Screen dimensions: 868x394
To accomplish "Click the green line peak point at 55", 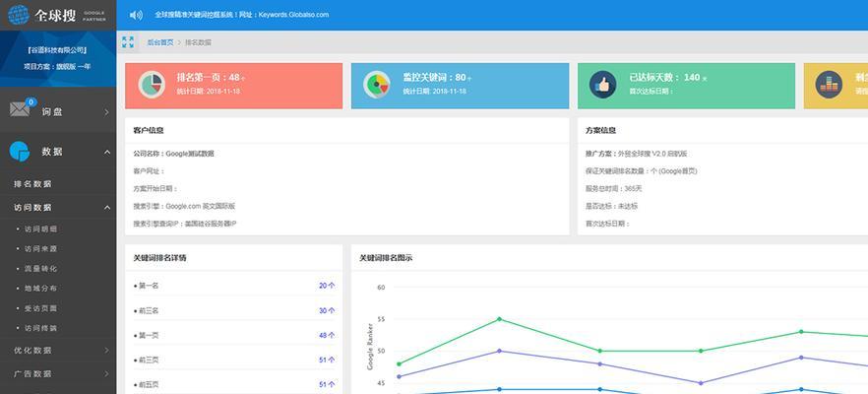I will [x=499, y=318].
